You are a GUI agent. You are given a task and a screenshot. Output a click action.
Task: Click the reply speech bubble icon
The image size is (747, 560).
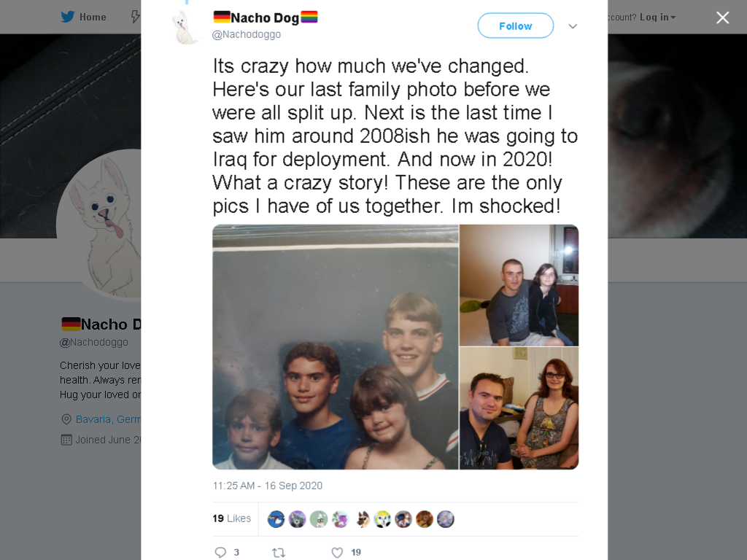(220, 553)
